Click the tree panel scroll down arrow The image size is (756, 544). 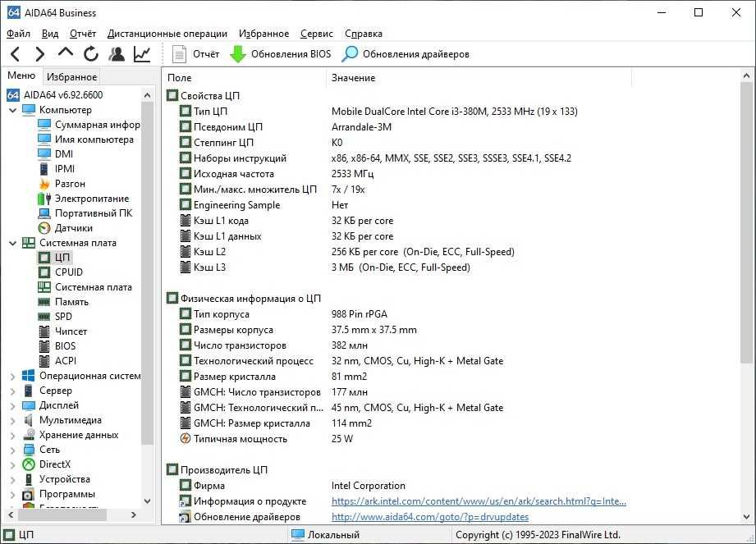click(x=148, y=501)
